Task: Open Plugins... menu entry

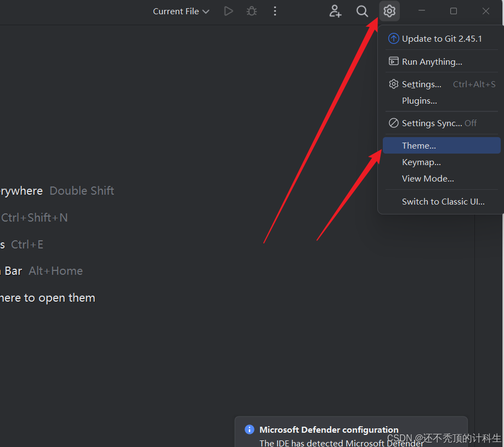Action: pyautogui.click(x=441, y=101)
